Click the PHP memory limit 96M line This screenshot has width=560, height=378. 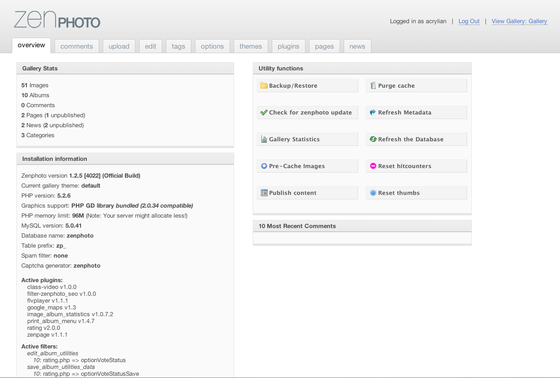(x=104, y=216)
